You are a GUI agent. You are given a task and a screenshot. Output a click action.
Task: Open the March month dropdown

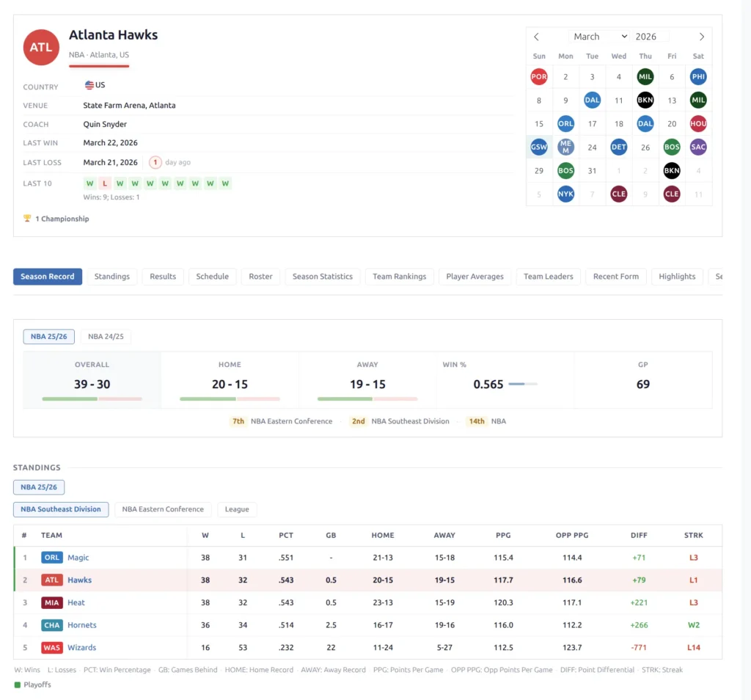[x=600, y=37]
